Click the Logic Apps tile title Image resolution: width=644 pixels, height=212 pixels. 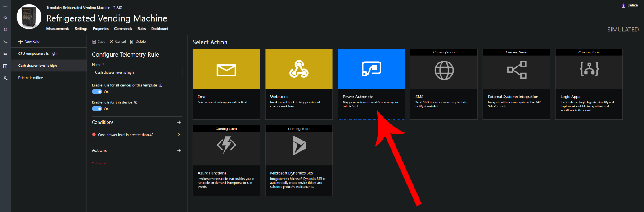coord(570,97)
